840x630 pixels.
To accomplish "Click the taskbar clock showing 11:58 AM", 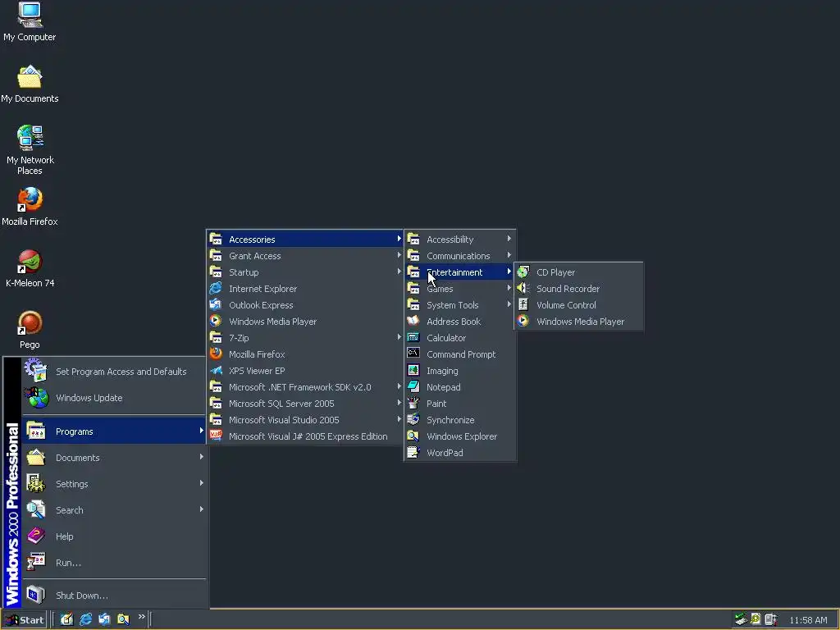I will [x=808, y=620].
